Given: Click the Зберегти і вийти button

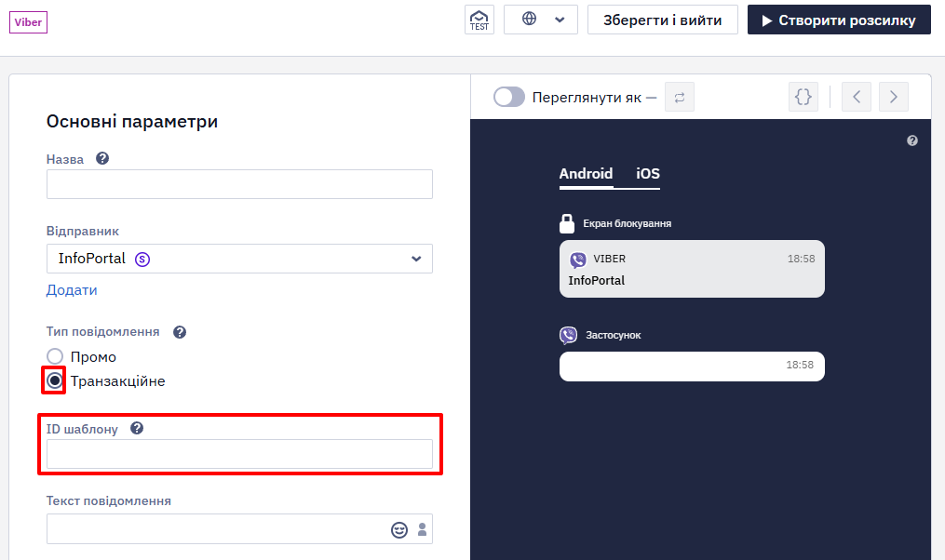Looking at the screenshot, I should click(x=662, y=20).
